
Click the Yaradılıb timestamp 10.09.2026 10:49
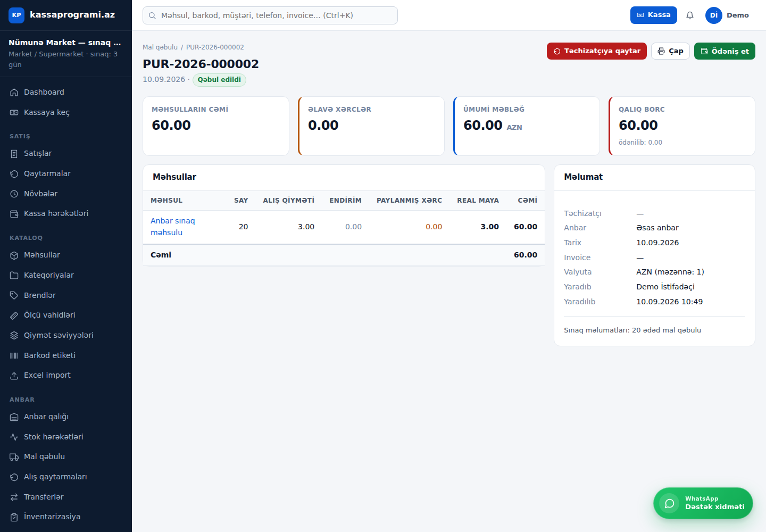coord(670,302)
